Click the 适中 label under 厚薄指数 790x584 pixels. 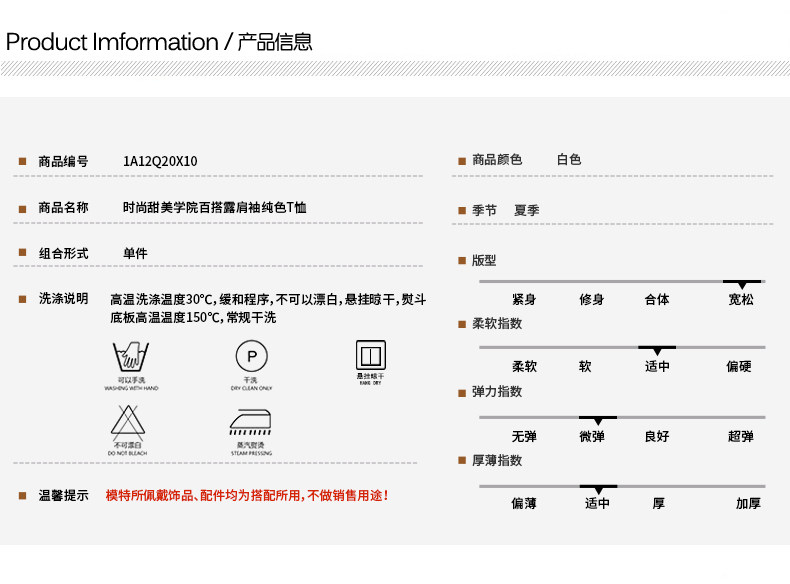(x=598, y=503)
